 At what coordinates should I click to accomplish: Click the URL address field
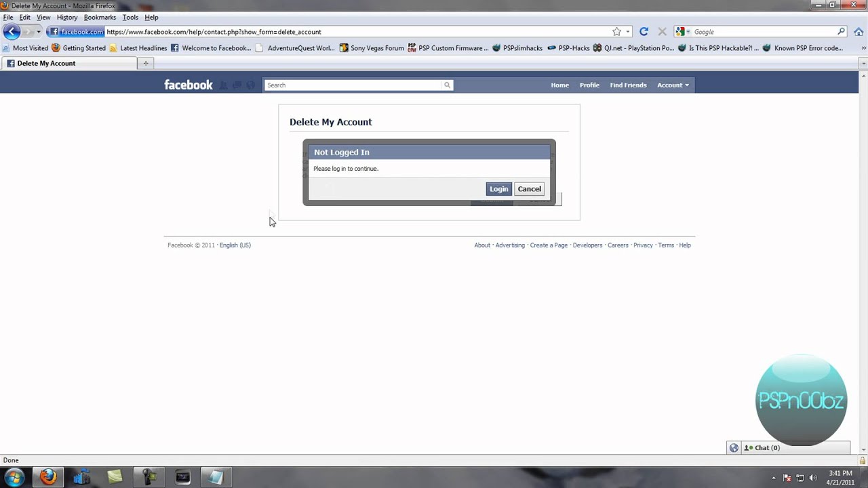[357, 32]
